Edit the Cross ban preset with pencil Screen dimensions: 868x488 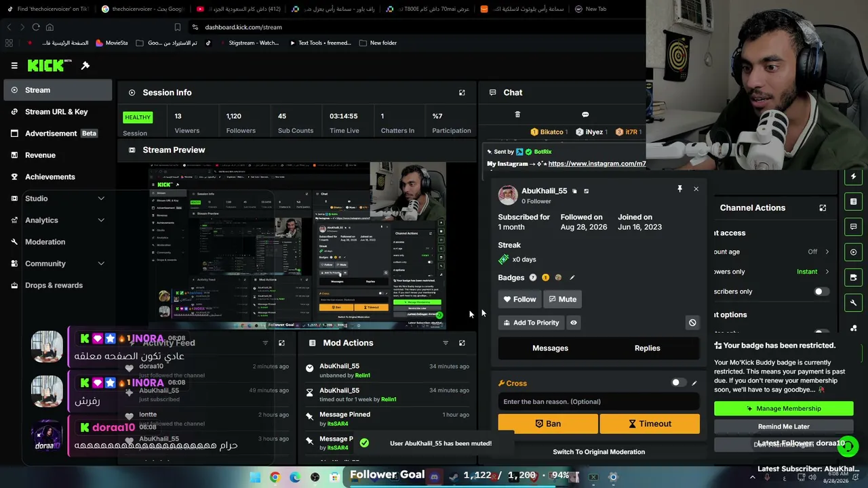[x=694, y=383]
